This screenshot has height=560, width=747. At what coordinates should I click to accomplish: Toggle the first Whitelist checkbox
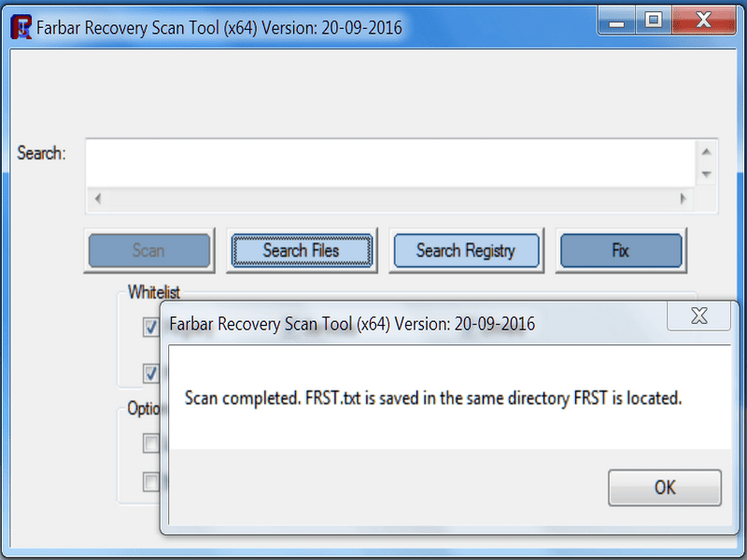point(151,328)
